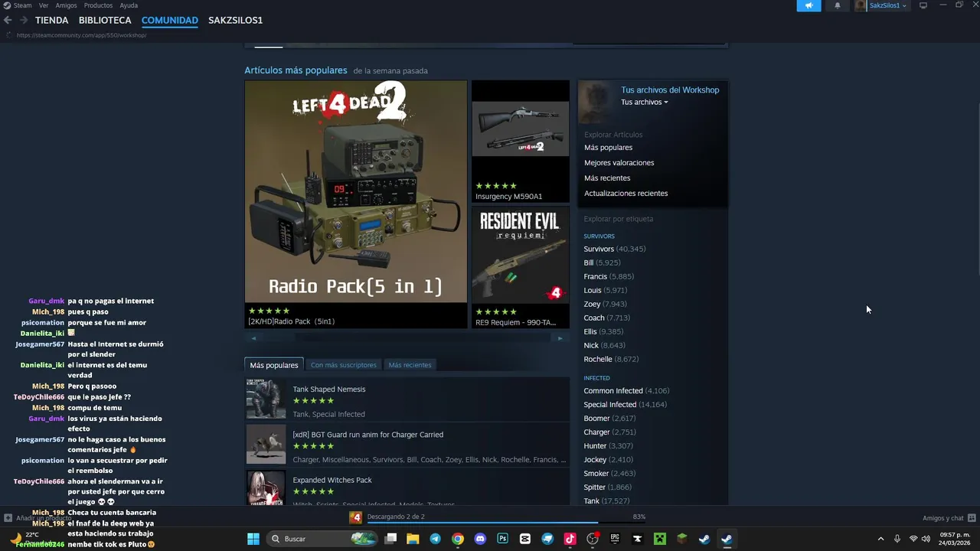The height and width of the screenshot is (551, 980).
Task: Launch Telegram from the taskbar
Action: pyautogui.click(x=435, y=539)
